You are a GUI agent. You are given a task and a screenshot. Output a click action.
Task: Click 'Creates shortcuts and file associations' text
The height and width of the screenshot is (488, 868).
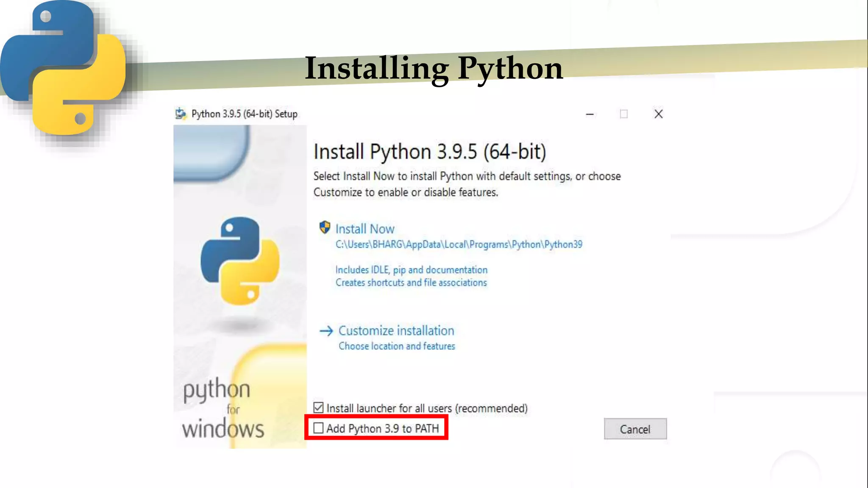(411, 283)
